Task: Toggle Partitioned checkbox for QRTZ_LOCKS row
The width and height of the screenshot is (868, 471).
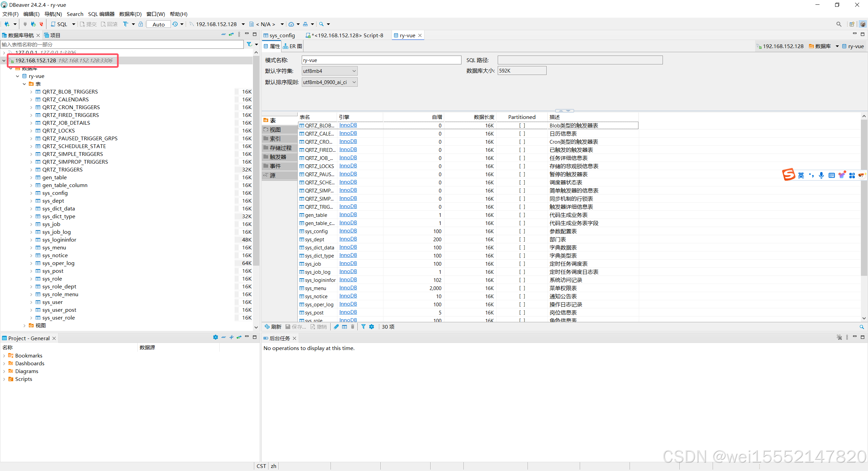Action: [x=522, y=166]
